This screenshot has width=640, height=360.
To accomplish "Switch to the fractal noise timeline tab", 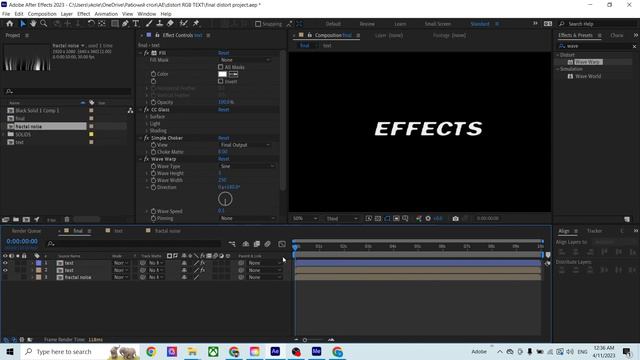I will [x=167, y=231].
